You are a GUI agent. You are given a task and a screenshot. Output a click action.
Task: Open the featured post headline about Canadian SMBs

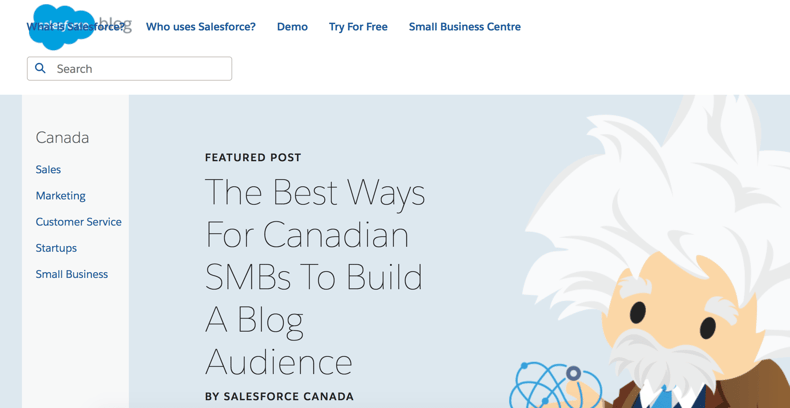tap(315, 276)
